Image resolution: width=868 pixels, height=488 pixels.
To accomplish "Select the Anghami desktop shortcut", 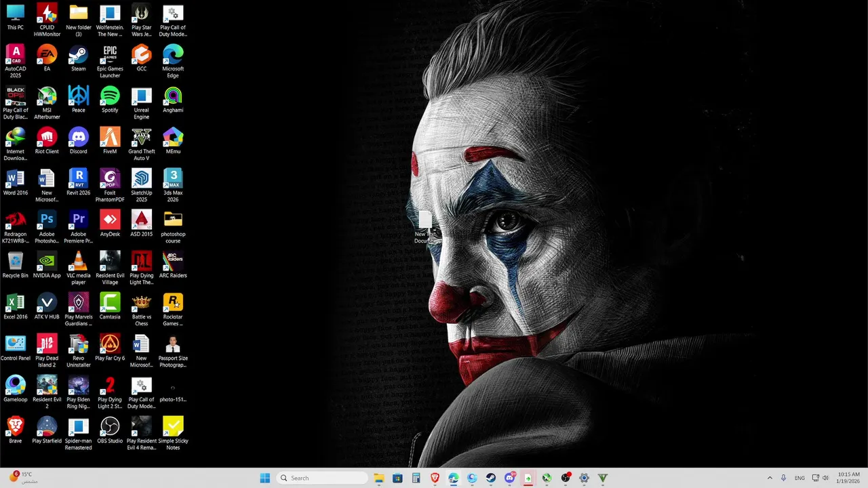I will [x=173, y=100].
